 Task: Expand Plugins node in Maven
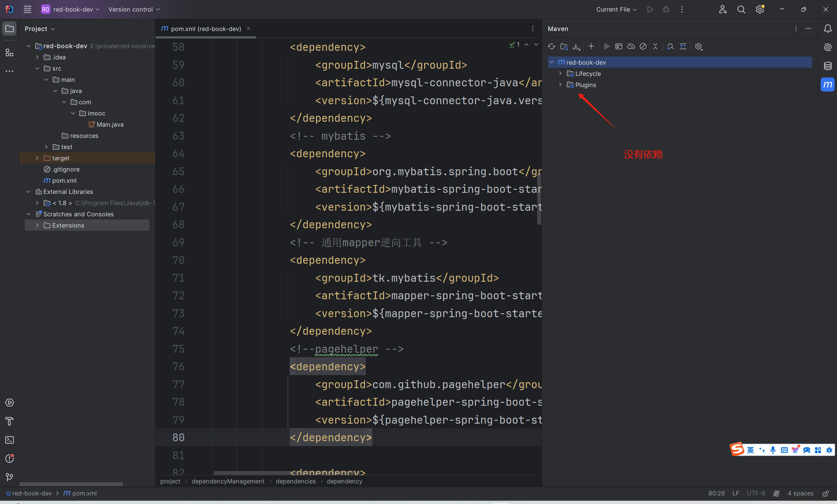click(x=560, y=85)
